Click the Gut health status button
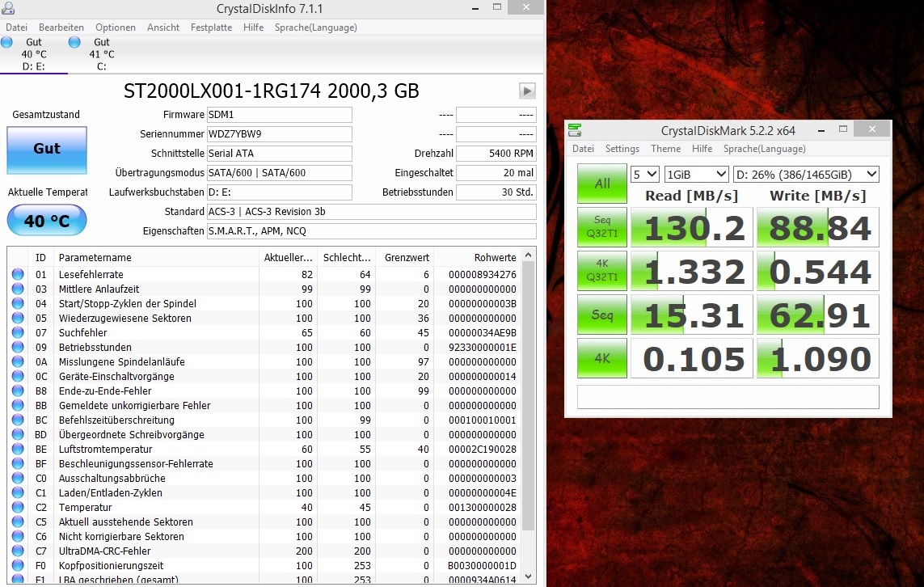924x587 pixels. click(x=47, y=149)
